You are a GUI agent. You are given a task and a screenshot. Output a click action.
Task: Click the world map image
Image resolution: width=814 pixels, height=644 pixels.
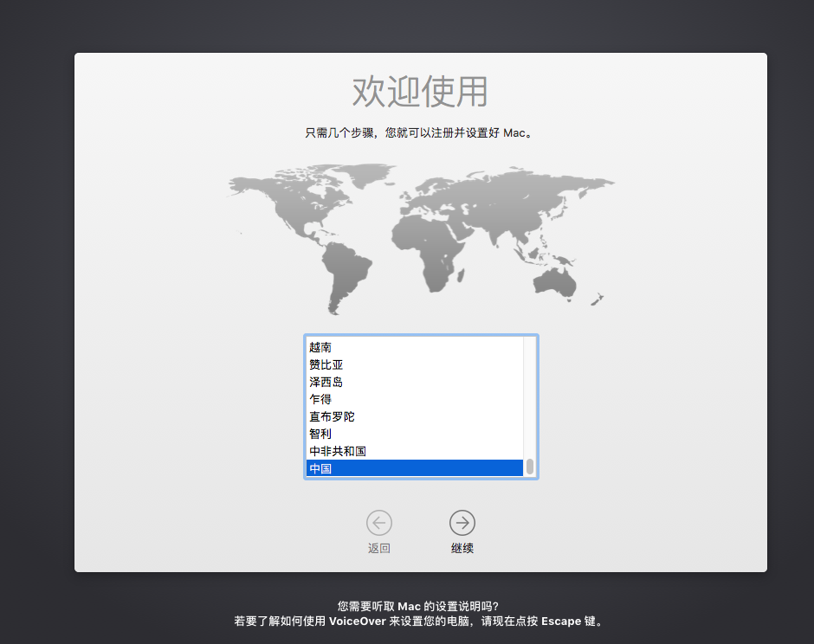(x=421, y=239)
